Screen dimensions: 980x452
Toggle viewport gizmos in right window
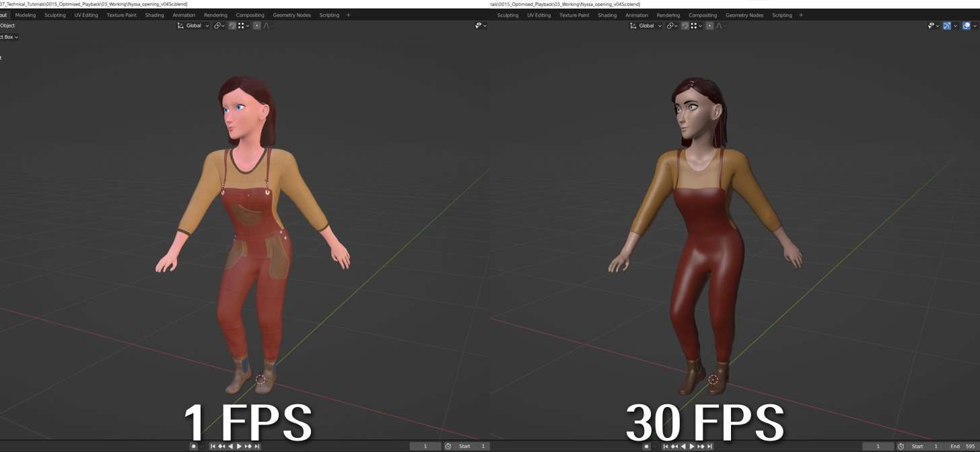tap(947, 26)
